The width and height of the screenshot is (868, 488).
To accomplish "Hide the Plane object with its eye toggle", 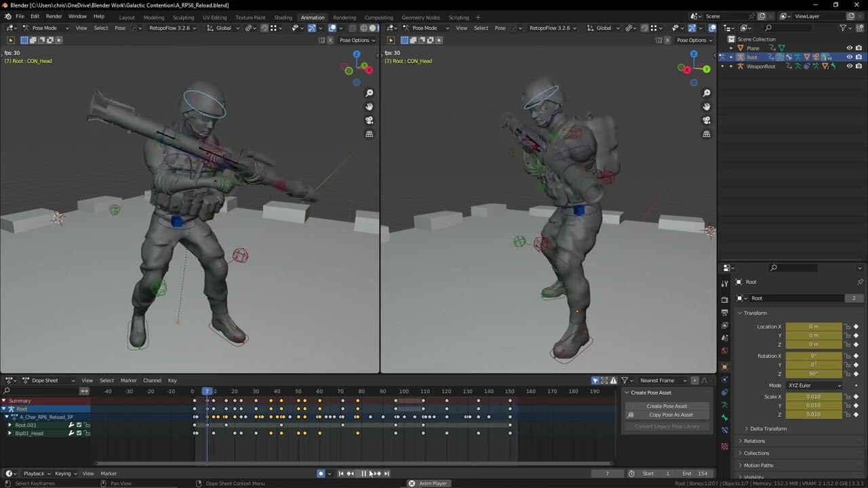I will (x=850, y=47).
